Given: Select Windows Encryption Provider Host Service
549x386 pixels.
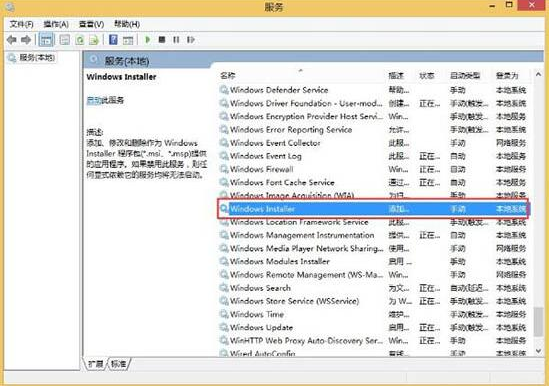Looking at the screenshot, I should coord(373,116).
